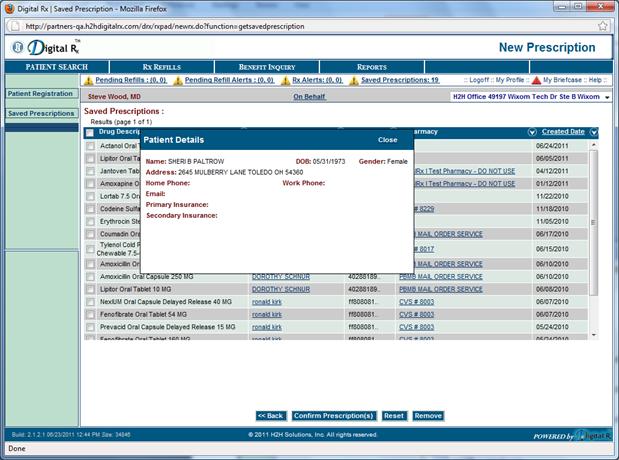This screenshot has height=460, width=619.
Task: Click the Rx Alerts warning icon
Action: pyautogui.click(x=284, y=80)
